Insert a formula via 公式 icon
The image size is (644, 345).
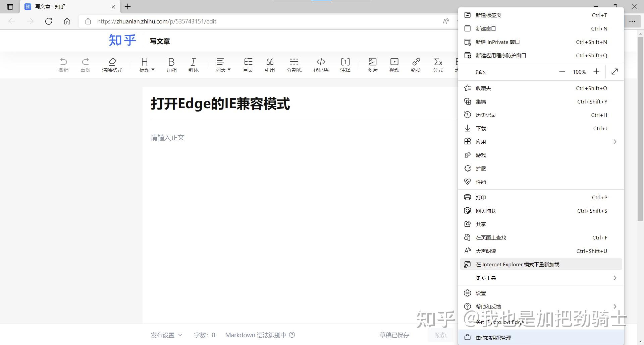(x=438, y=65)
